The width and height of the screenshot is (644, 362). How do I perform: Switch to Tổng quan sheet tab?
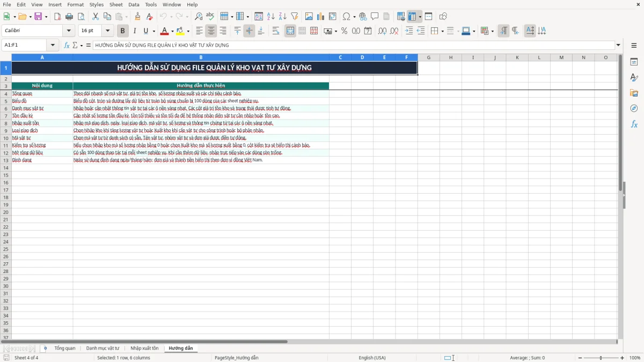click(65, 349)
